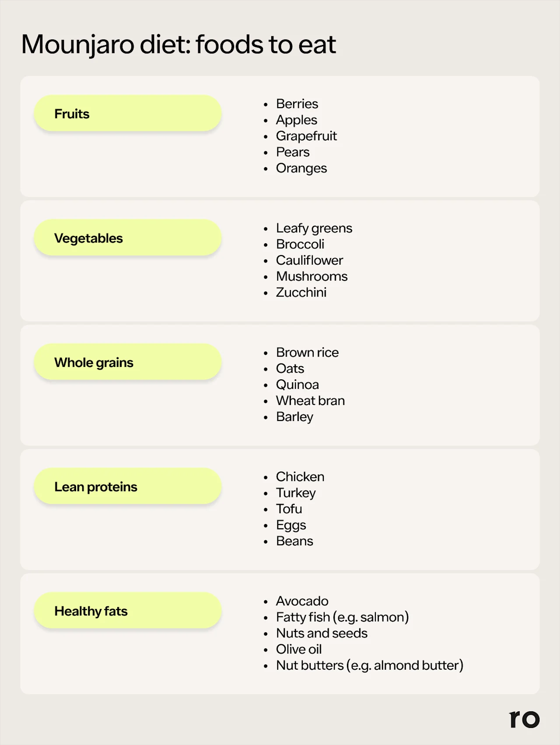Click the ro logo
The width and height of the screenshot is (560, 745).
[x=524, y=719]
